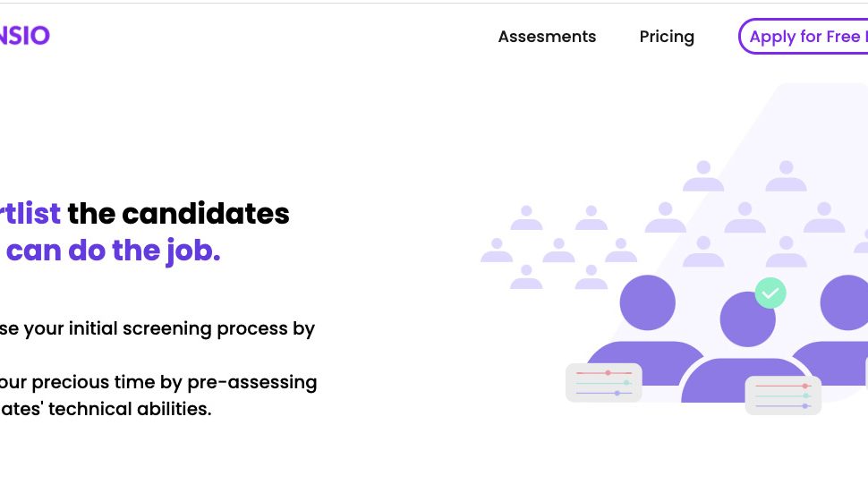Click the purple logo in the header

[25, 36]
